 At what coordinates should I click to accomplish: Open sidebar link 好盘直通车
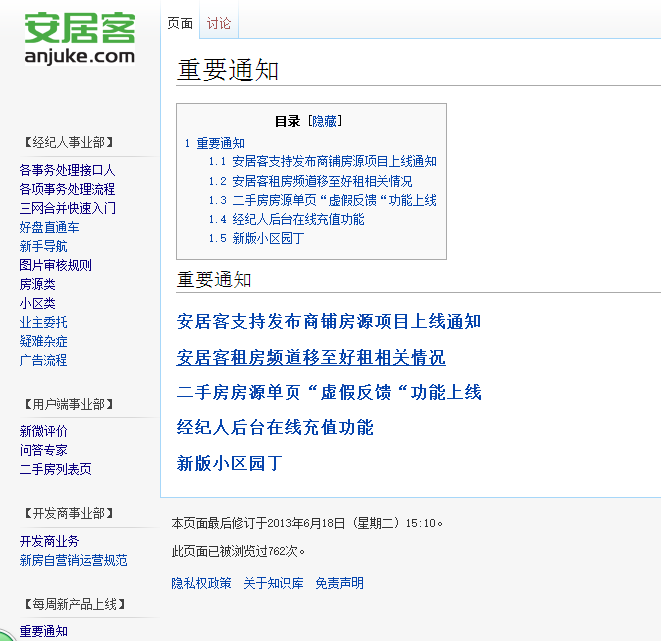pyautogui.click(x=49, y=228)
